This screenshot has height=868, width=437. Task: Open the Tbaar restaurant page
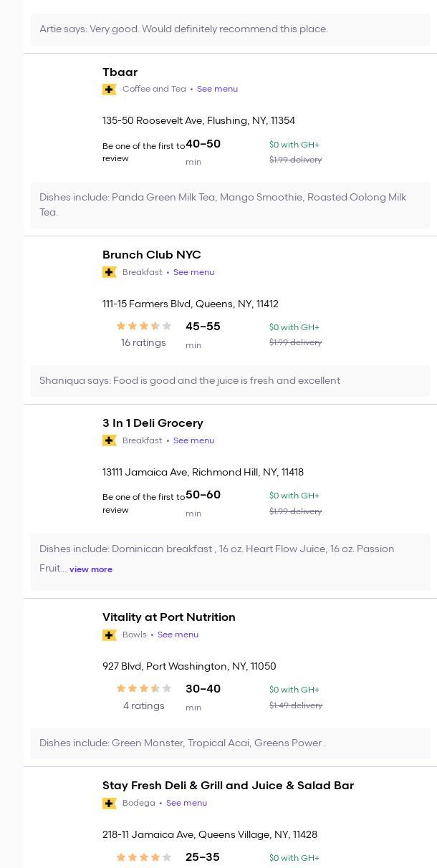pyautogui.click(x=120, y=72)
